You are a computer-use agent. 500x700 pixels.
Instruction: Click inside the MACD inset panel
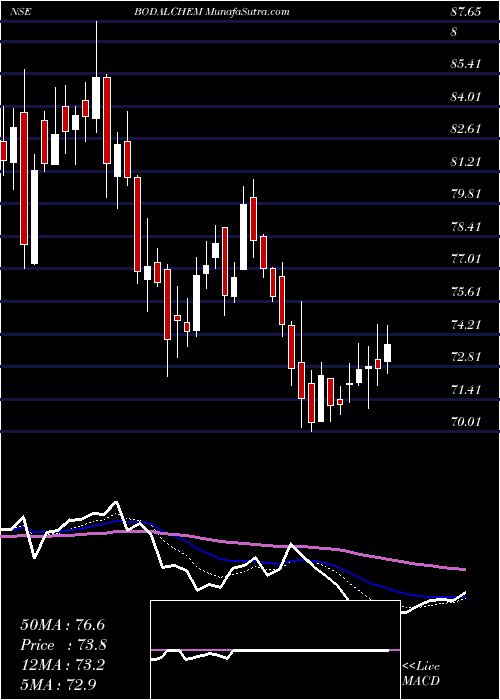click(275, 650)
